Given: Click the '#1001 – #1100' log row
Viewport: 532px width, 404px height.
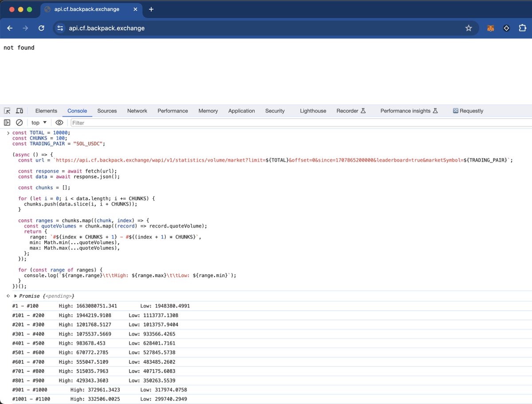Looking at the screenshot, I should (266, 399).
